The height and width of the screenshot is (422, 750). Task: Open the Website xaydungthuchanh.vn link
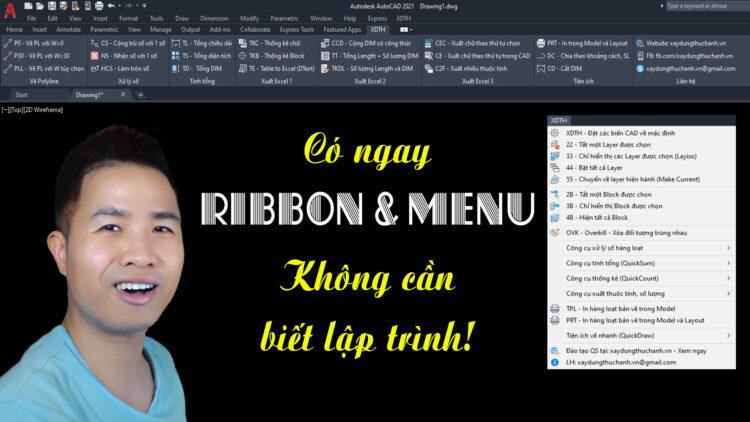pyautogui.click(x=681, y=44)
